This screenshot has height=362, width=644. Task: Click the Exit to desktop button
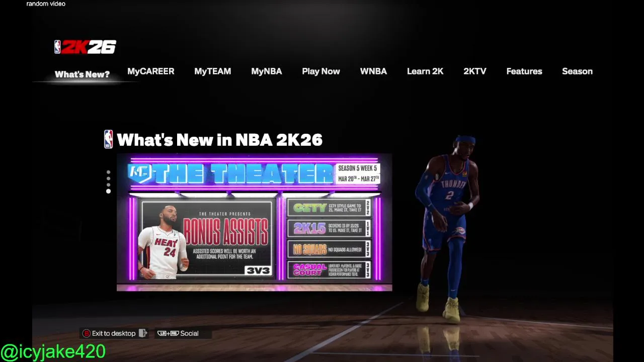point(115,333)
